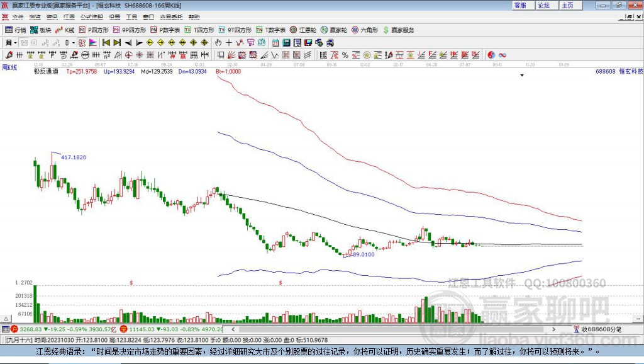Move chart left with black arrow
This screenshot has width=644, height=364.
click(x=128, y=43)
